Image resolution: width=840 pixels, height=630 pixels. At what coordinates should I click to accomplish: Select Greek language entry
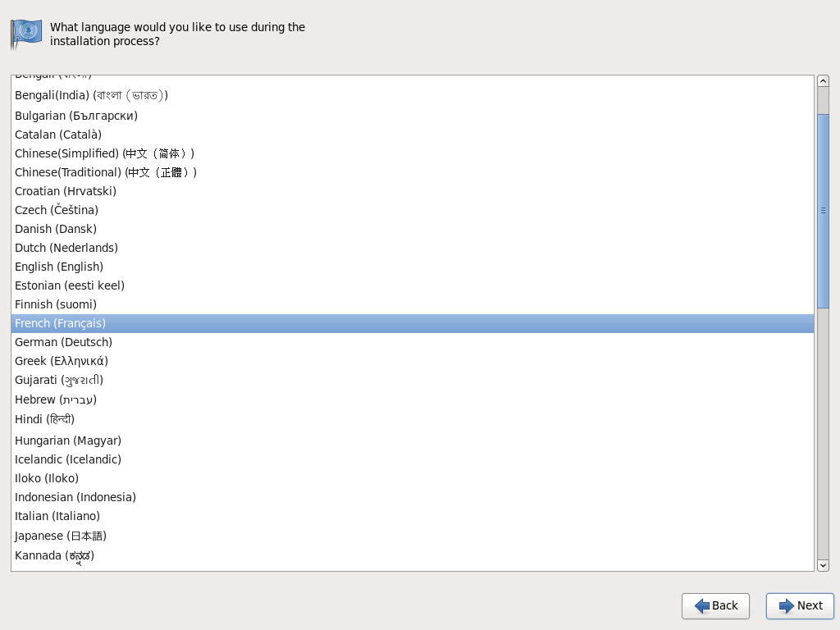coord(62,361)
